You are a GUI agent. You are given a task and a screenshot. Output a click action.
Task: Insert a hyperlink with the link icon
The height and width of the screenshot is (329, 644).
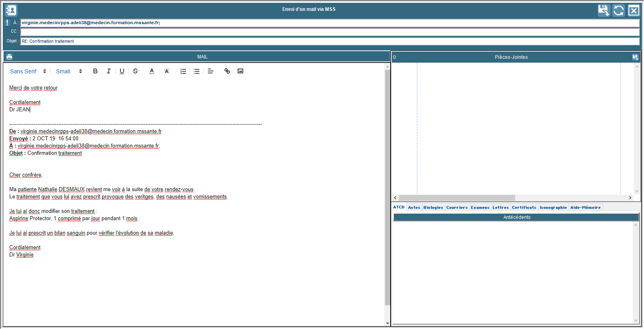coord(227,71)
